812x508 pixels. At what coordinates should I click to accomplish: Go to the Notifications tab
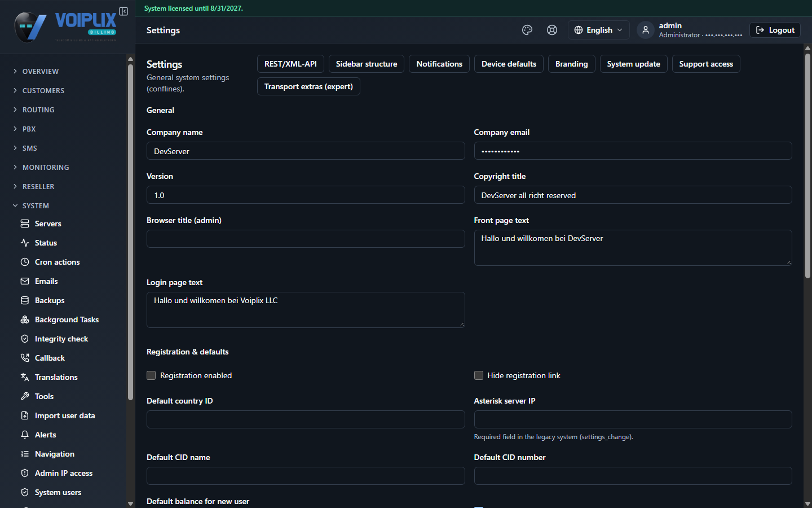click(x=439, y=64)
